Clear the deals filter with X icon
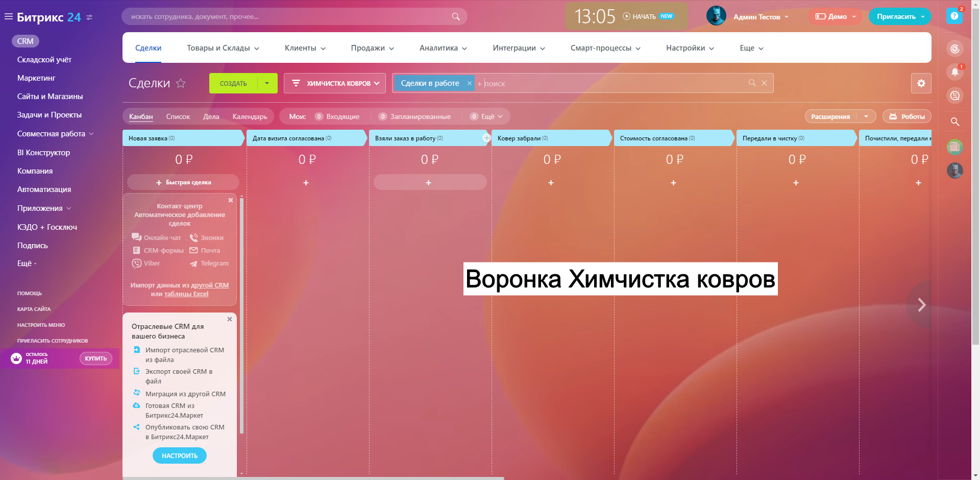Image resolution: width=980 pixels, height=480 pixels. [x=764, y=83]
